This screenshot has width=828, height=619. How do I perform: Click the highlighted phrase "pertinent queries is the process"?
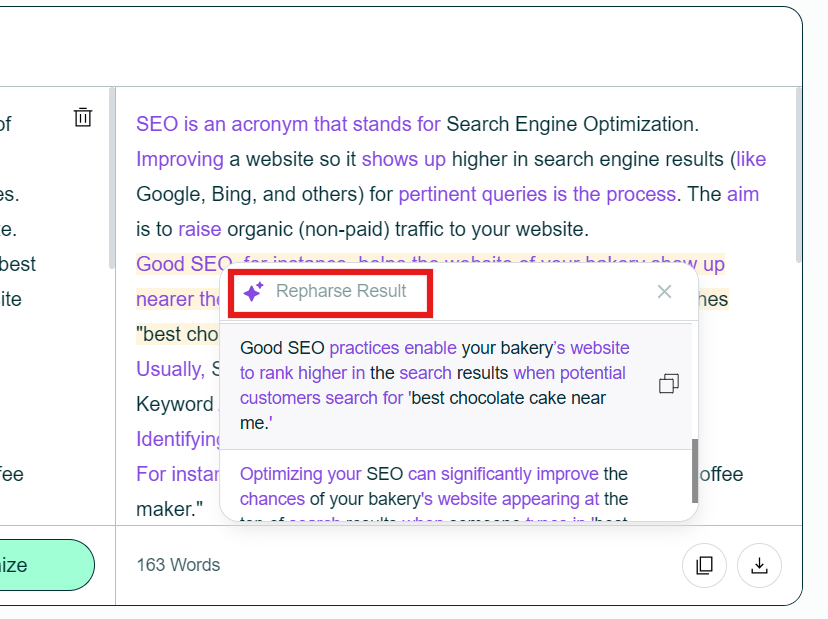[537, 194]
